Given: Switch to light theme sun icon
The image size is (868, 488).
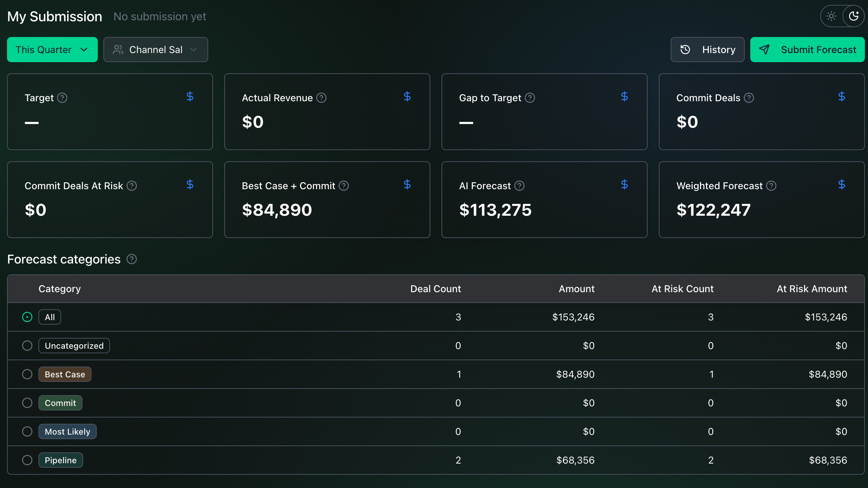Looking at the screenshot, I should tap(831, 16).
